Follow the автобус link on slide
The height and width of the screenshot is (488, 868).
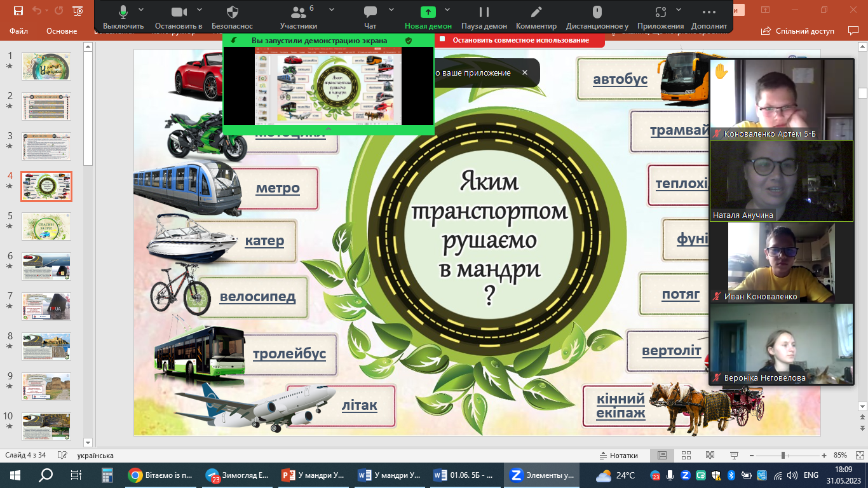point(620,79)
